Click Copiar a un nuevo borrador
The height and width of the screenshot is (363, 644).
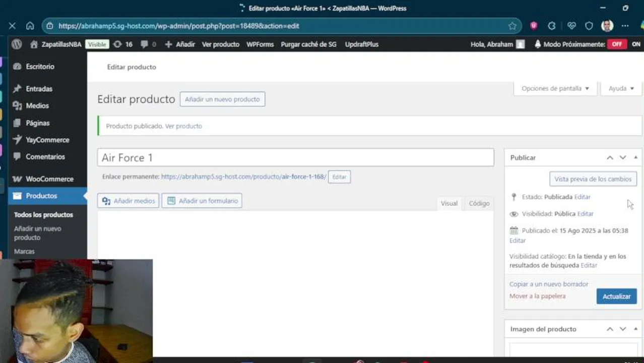[549, 284]
